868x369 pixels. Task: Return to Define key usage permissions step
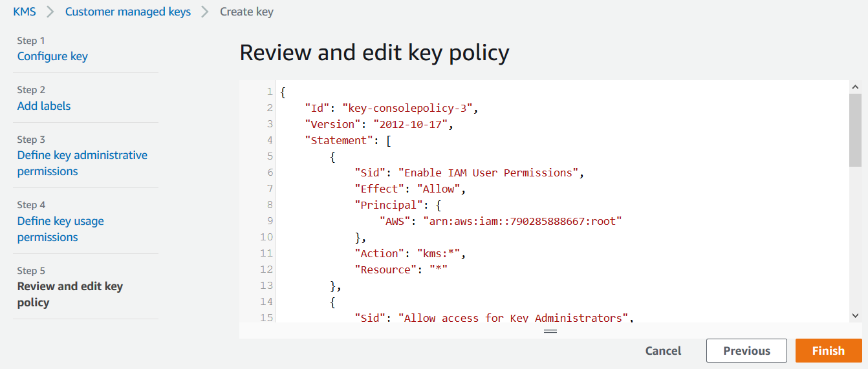click(60, 229)
